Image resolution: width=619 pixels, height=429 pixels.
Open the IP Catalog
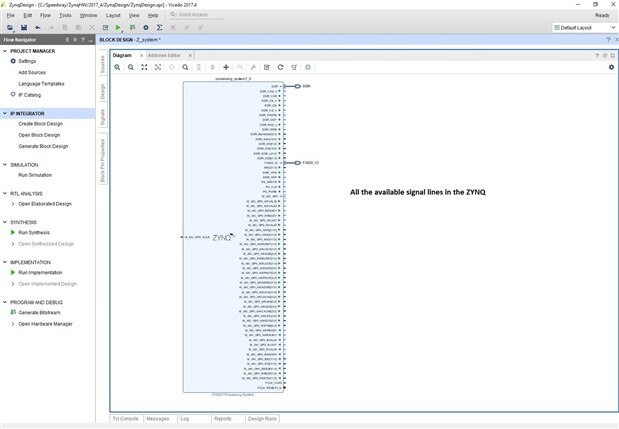point(30,95)
